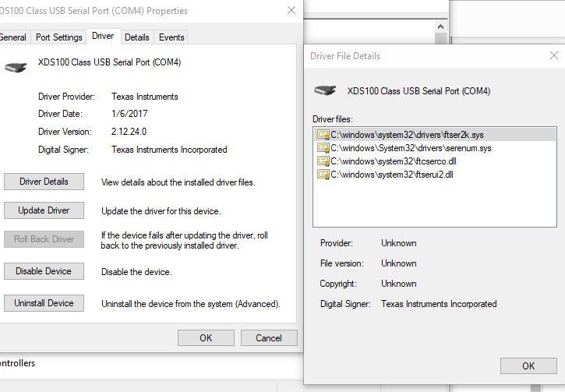The width and height of the screenshot is (565, 392).
Task: Close the Driver File Details dialog
Action: tap(554, 55)
